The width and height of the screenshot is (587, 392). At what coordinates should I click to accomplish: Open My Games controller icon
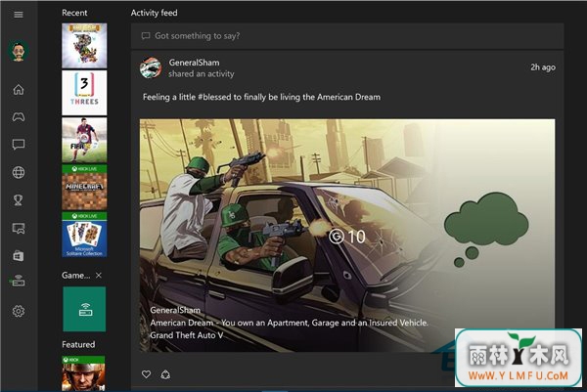[x=19, y=117]
